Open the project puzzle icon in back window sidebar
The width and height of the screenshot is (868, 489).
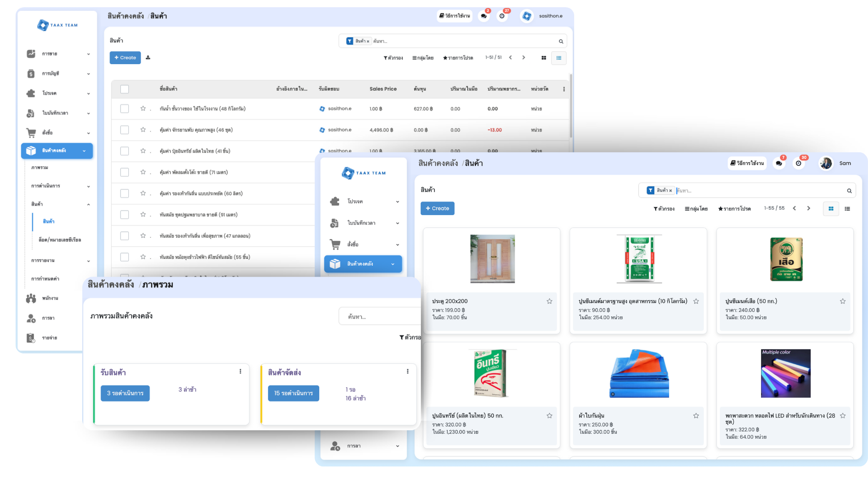[31, 93]
